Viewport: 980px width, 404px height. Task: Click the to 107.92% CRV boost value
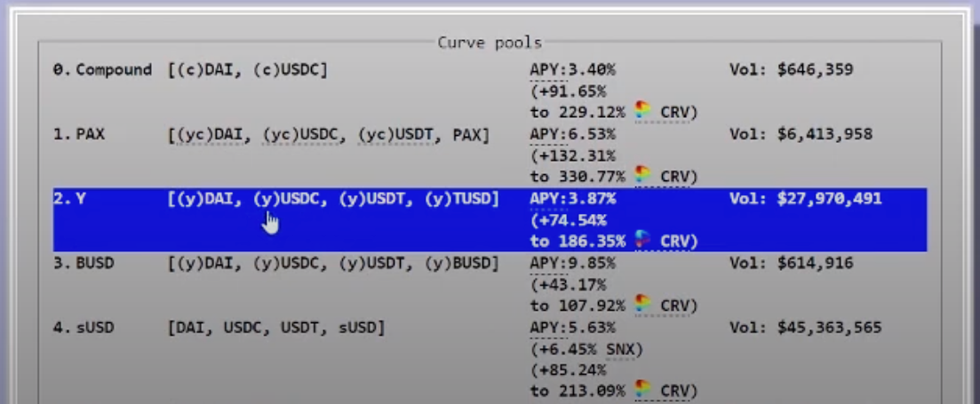578,306
